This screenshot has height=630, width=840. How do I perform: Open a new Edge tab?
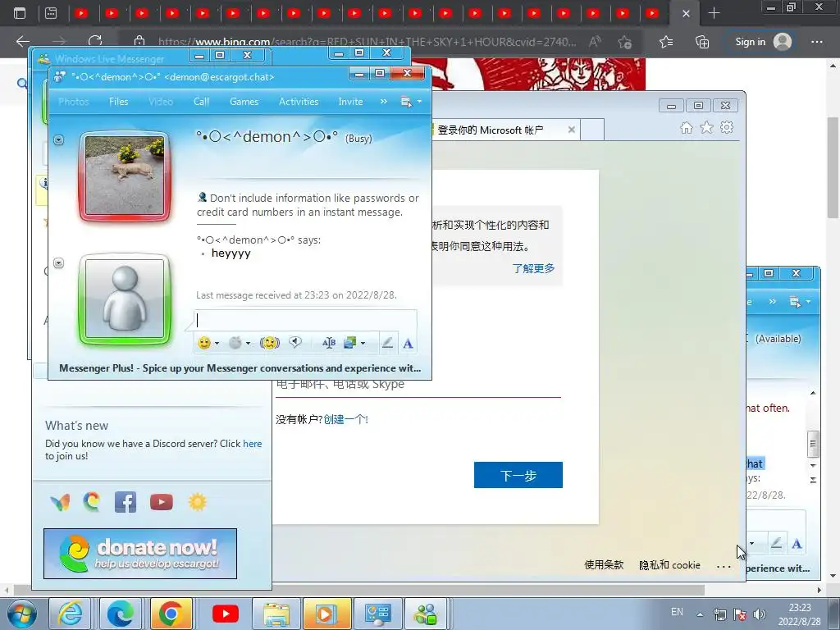[x=714, y=13]
